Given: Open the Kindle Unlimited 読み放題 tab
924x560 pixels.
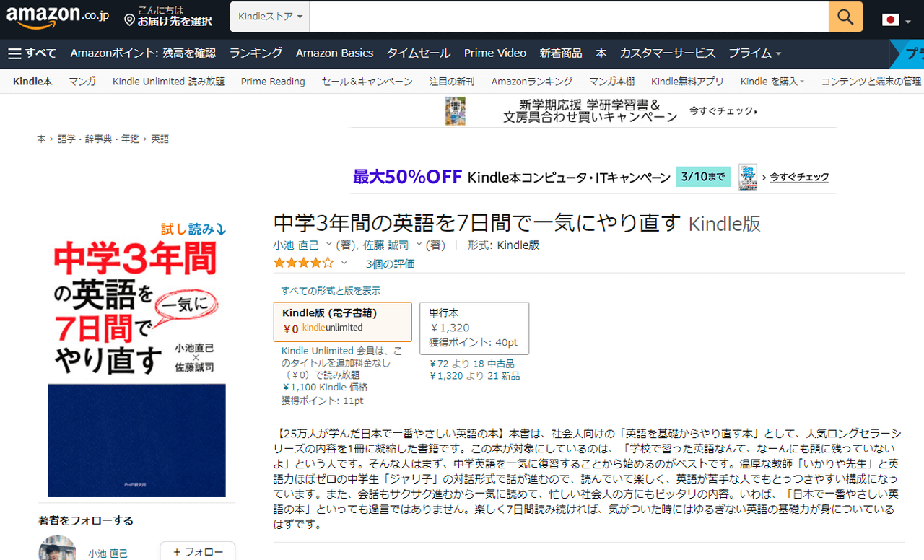Looking at the screenshot, I should pyautogui.click(x=168, y=82).
